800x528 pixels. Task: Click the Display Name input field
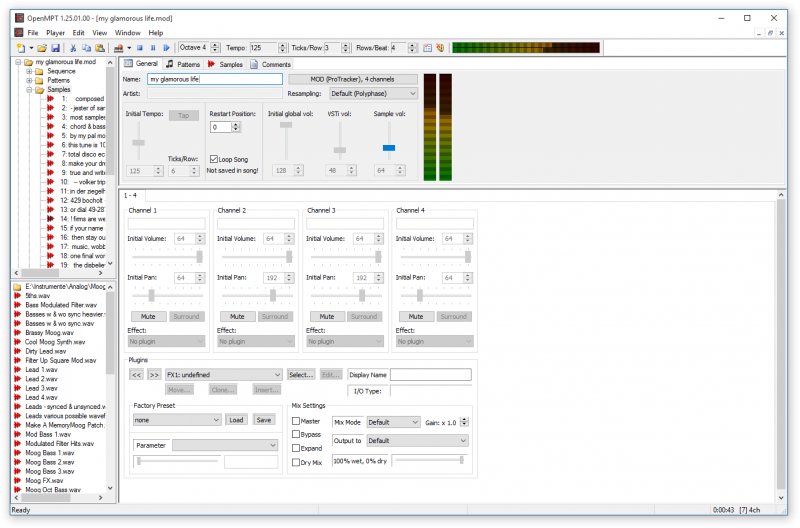(x=431, y=375)
